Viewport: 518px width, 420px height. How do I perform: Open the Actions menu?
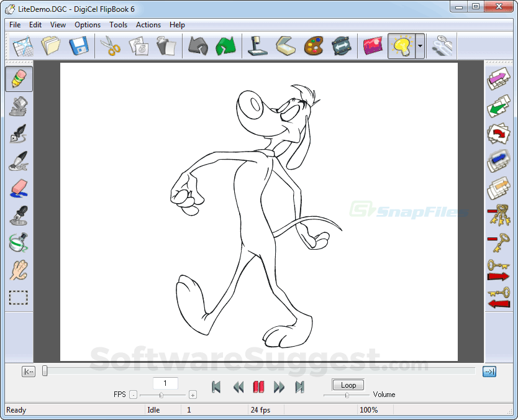click(148, 25)
